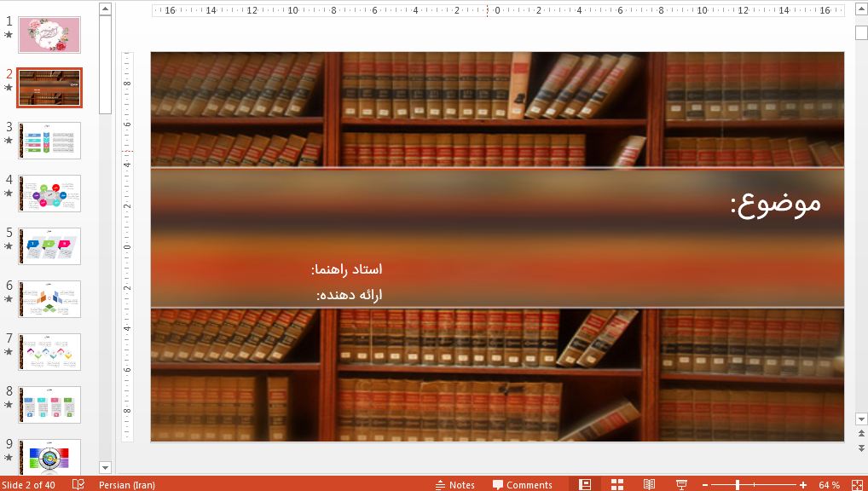This screenshot has height=491, width=868.
Task: Select slide 5 thumbnail in the panel
Action: pyautogui.click(x=49, y=245)
